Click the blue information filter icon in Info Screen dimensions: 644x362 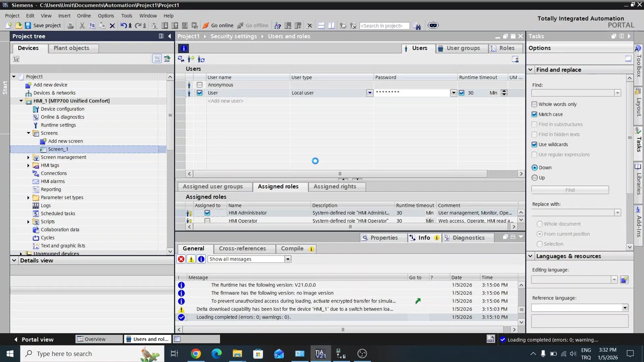201,259
